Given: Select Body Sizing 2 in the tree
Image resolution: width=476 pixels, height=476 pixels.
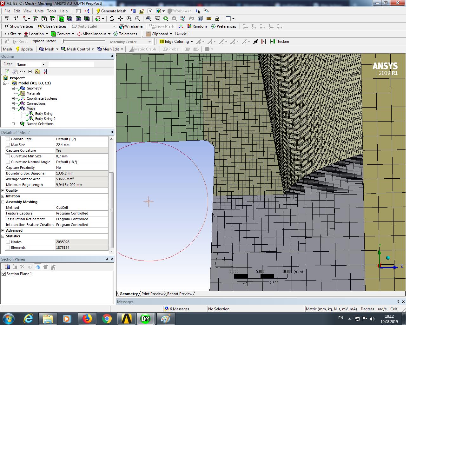Looking at the screenshot, I should pyautogui.click(x=45, y=119).
